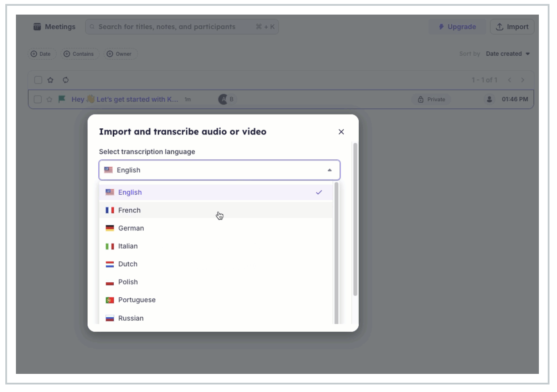Screen dimensions: 557x392
Task: Open the Sort by Date created dropdown
Action: tap(507, 54)
